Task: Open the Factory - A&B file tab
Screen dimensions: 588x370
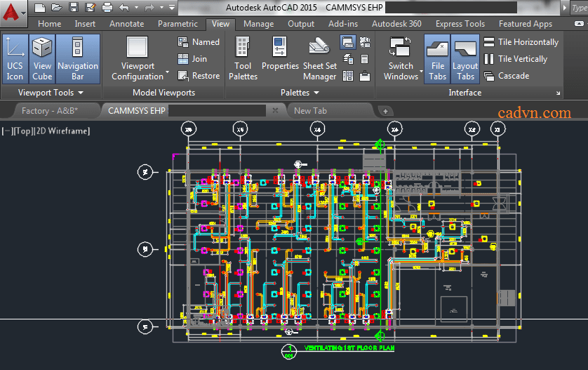Action: tap(49, 110)
